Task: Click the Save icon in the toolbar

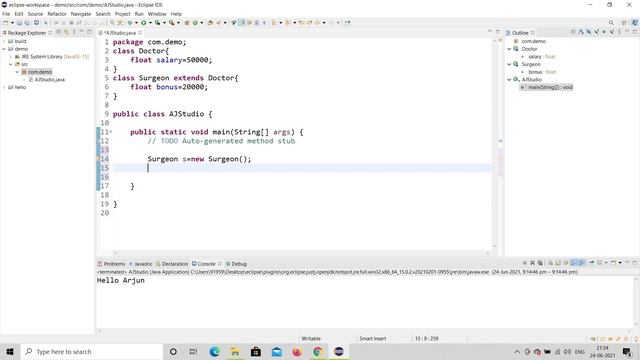Action: (x=19, y=23)
